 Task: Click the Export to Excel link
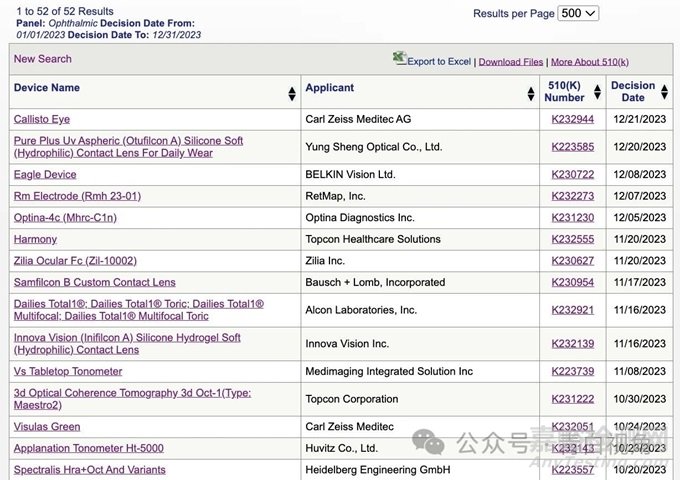(x=439, y=62)
